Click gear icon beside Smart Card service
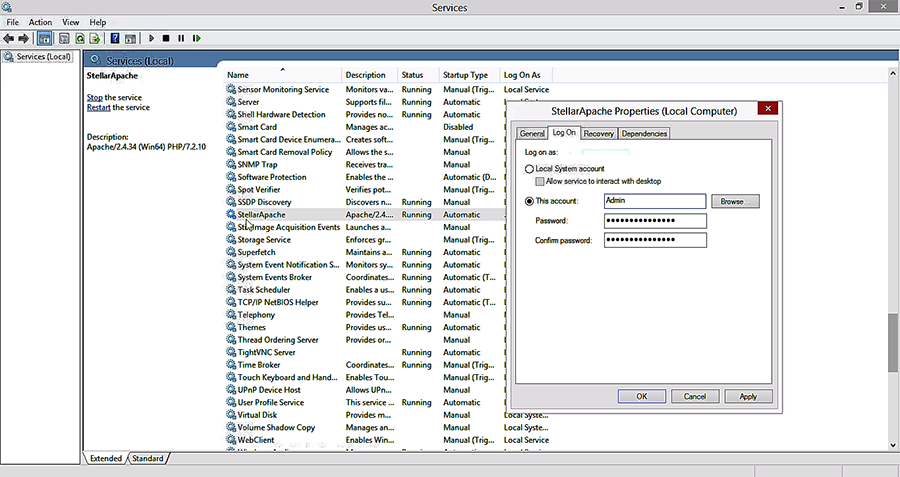This screenshot has height=477, width=900. (231, 127)
